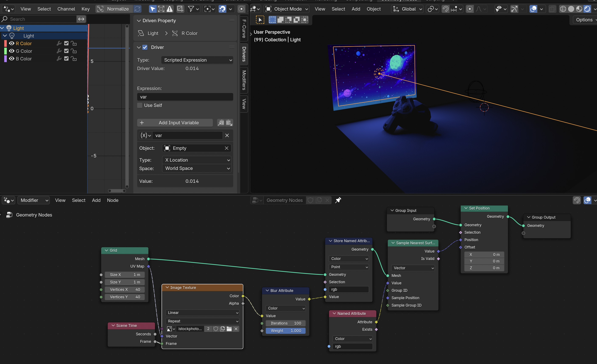Collapse the Grid node
597x364 pixels.
click(106, 250)
